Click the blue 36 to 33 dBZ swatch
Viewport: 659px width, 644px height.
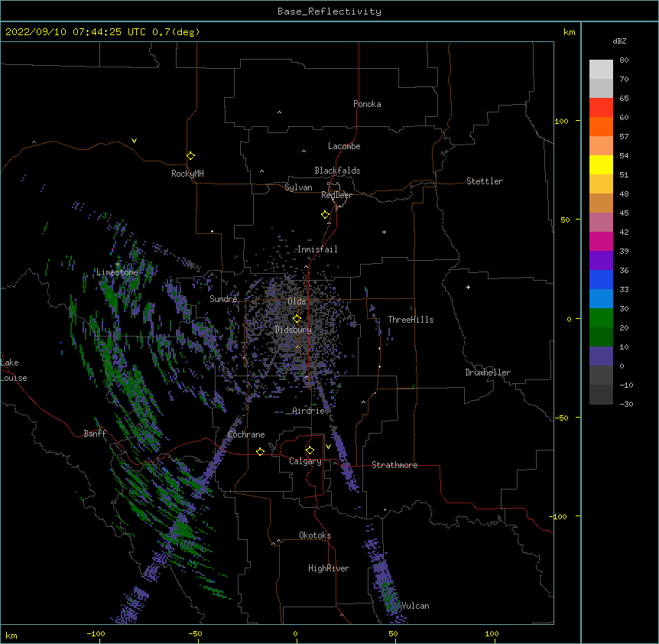(601, 279)
